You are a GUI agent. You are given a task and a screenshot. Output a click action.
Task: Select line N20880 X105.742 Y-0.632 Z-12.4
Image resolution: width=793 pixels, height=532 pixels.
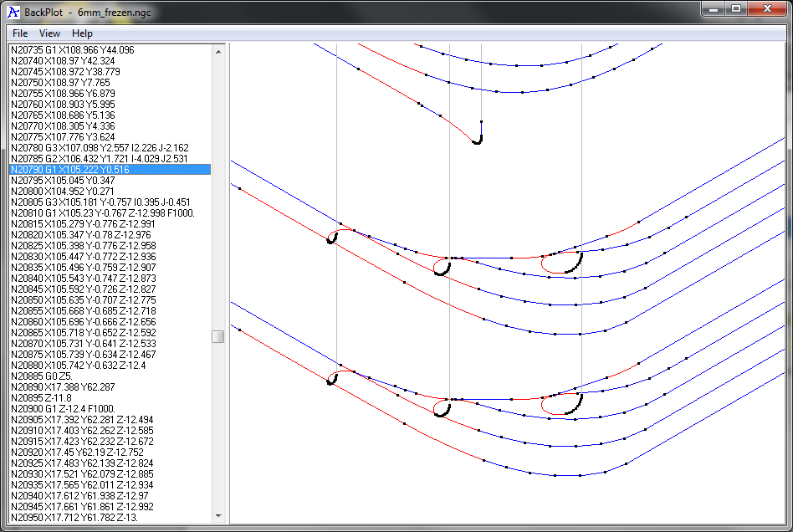point(110,365)
